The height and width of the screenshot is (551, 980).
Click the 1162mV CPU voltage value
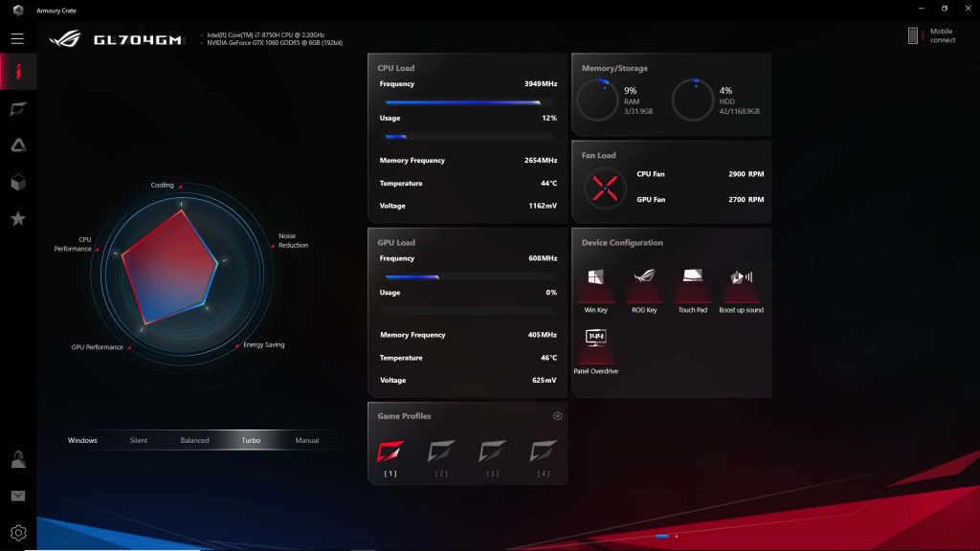click(543, 206)
